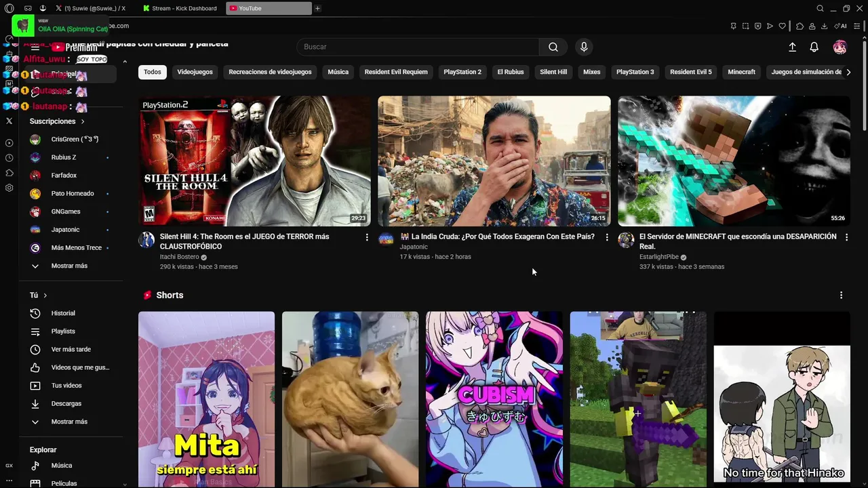Open the Opera sidebar history clock icon
868x488 pixels.
[9, 158]
